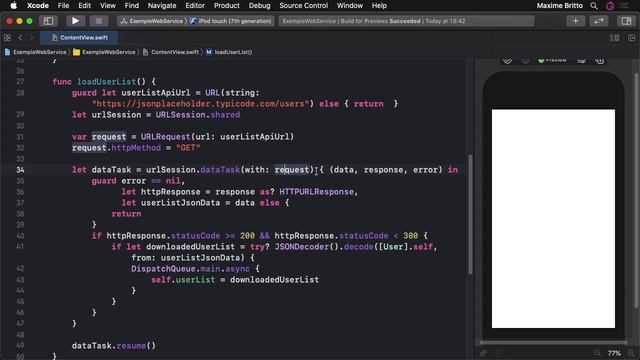
Task: Open the Xcode menu
Action: [x=38, y=6]
